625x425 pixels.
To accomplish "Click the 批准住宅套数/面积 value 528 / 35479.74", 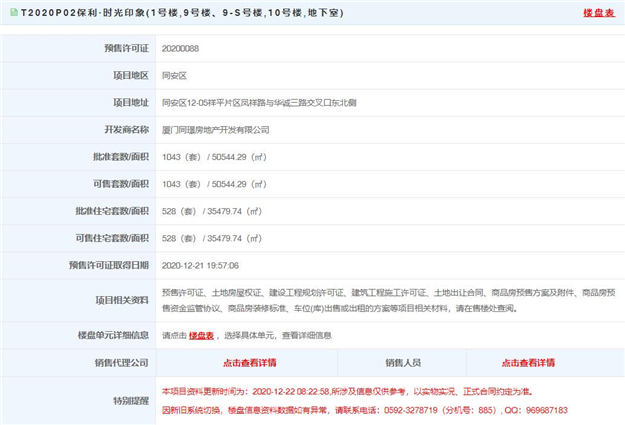I will click(212, 211).
